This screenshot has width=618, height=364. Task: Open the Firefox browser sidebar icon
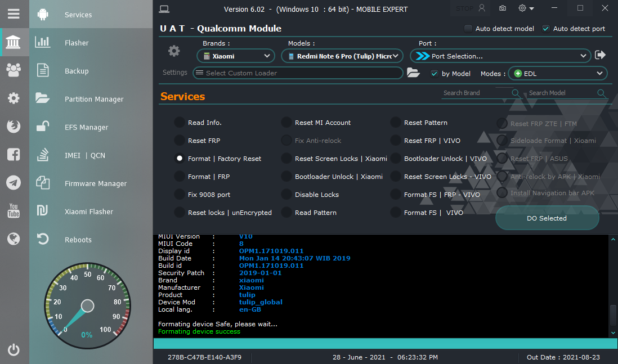coord(14,126)
